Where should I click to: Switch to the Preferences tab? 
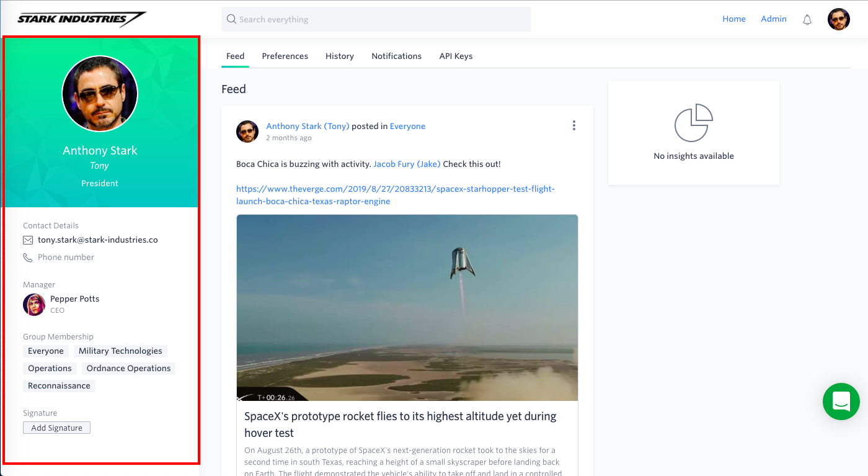tap(285, 56)
